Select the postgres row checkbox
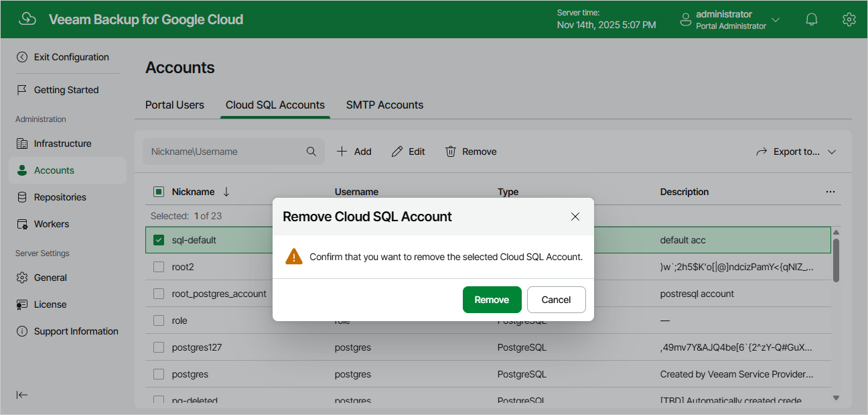The image size is (868, 415). [159, 374]
